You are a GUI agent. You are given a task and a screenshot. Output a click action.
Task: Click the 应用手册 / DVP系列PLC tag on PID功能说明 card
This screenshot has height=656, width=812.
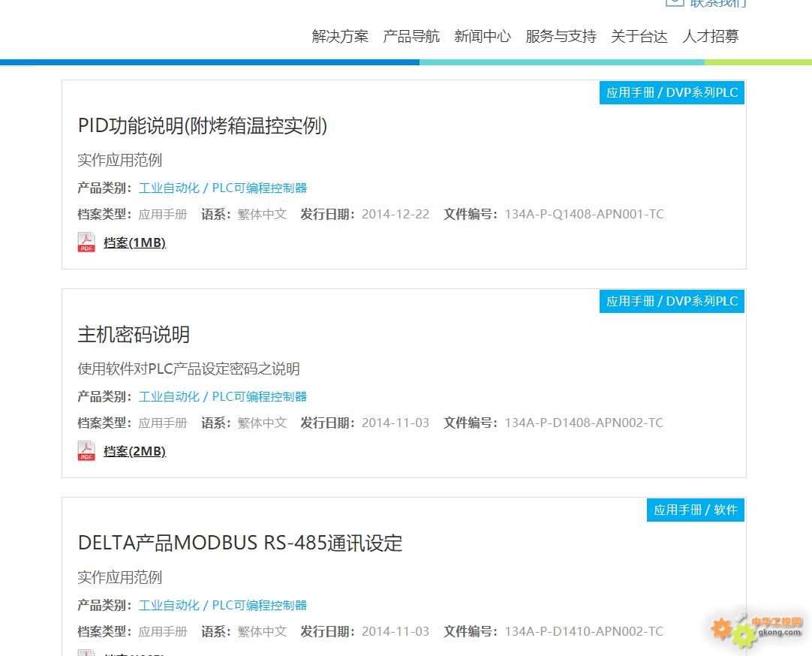tap(672, 92)
